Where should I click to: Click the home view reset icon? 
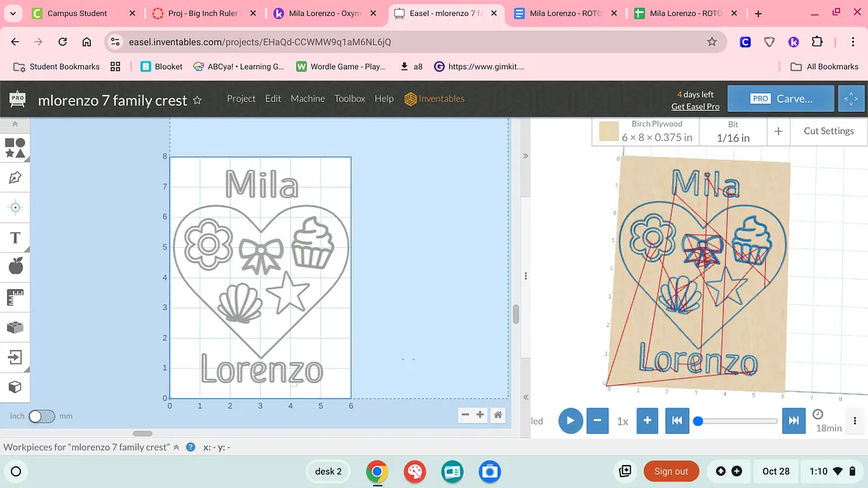coord(498,415)
